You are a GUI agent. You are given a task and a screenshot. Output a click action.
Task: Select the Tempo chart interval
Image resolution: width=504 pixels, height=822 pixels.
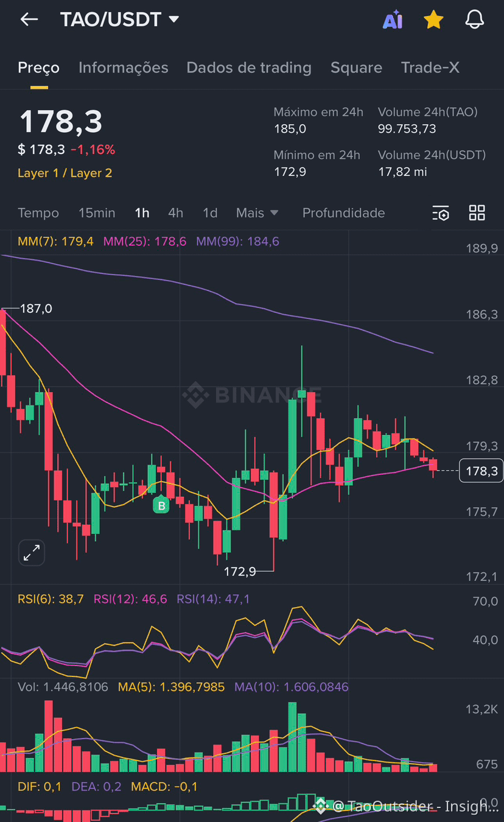pyautogui.click(x=38, y=213)
